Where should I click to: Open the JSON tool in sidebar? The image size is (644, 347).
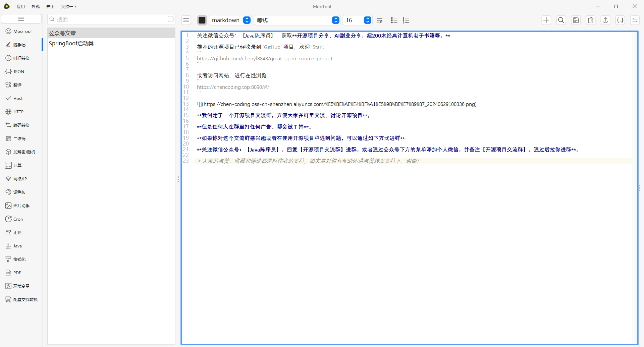click(x=18, y=71)
